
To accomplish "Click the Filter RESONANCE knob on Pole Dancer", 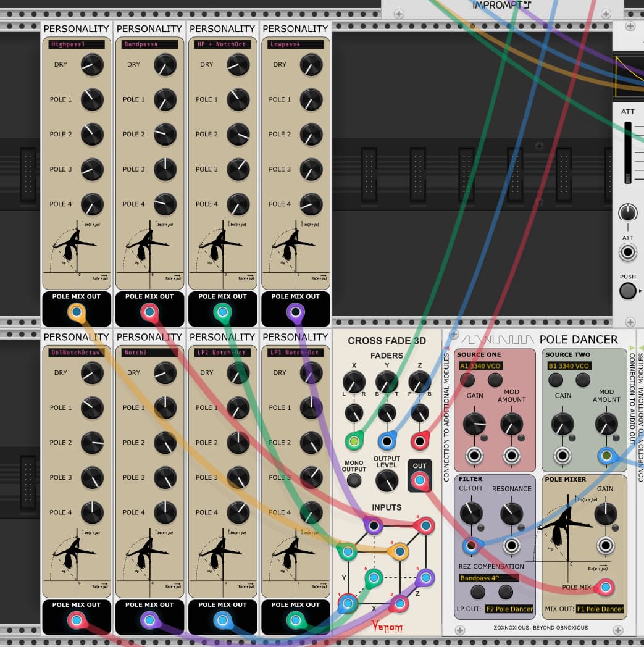I will click(x=511, y=512).
